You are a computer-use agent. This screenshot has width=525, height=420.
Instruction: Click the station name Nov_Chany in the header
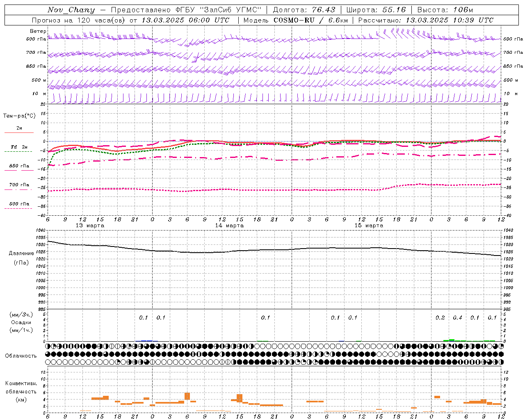click(71, 10)
